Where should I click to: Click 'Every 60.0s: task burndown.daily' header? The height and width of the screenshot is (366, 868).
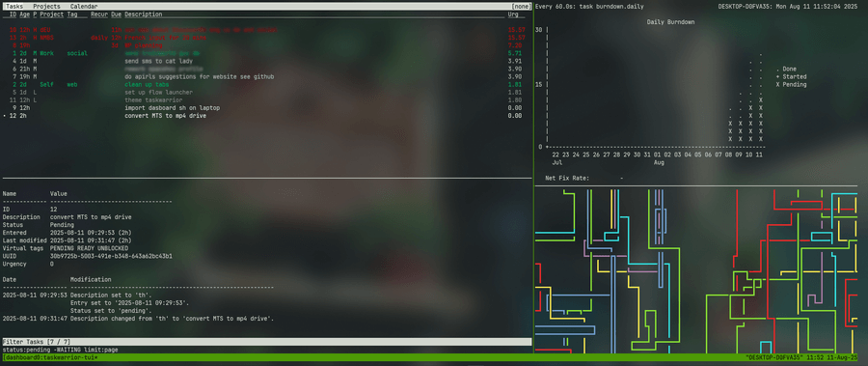pos(589,6)
